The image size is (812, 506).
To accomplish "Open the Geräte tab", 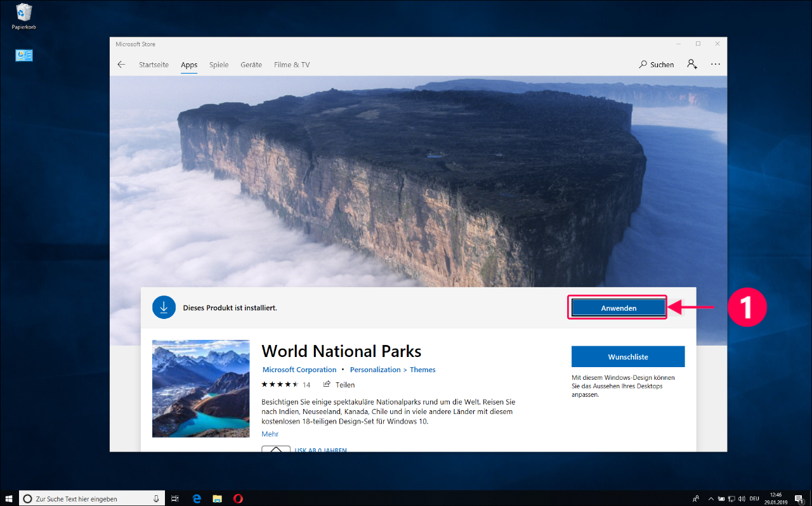I will (x=251, y=65).
